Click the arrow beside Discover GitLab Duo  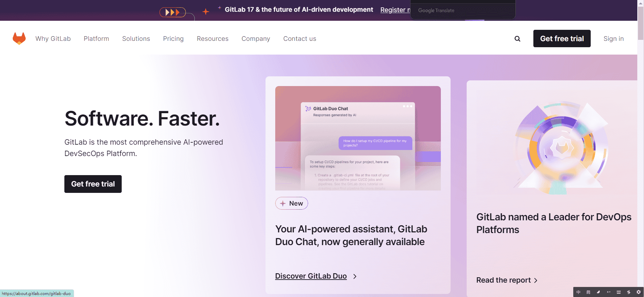pyautogui.click(x=355, y=276)
